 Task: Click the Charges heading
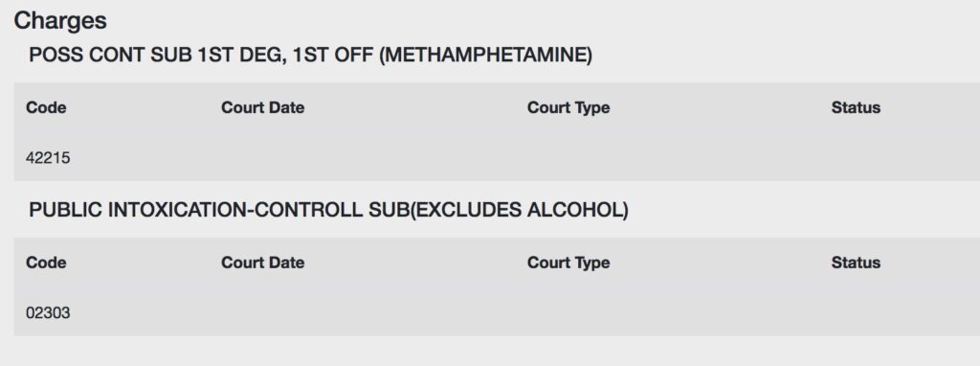(x=60, y=21)
